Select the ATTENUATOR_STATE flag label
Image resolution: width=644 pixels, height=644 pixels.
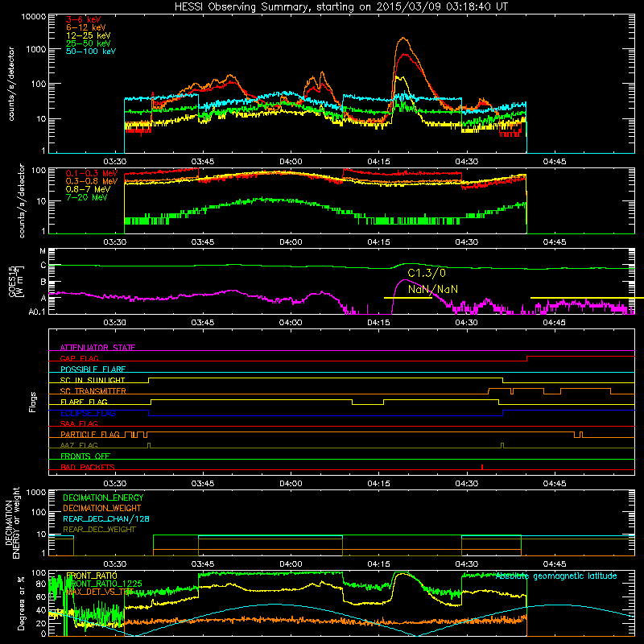(97, 348)
